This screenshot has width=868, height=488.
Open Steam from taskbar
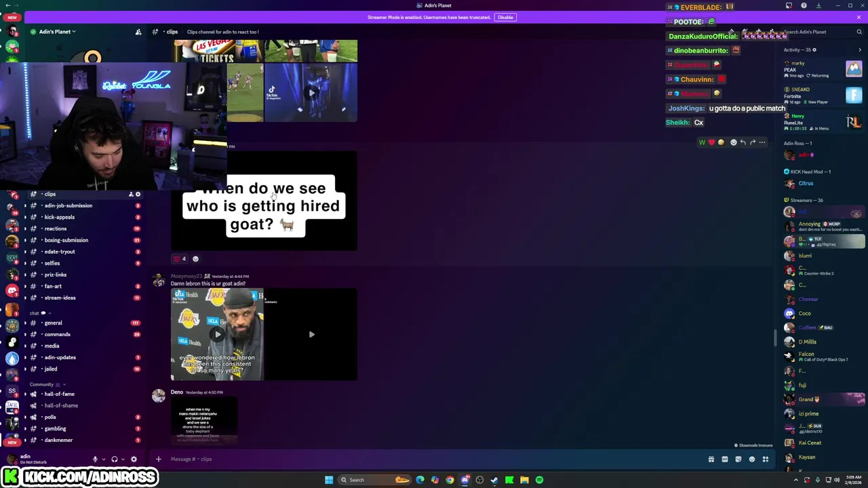point(494,480)
